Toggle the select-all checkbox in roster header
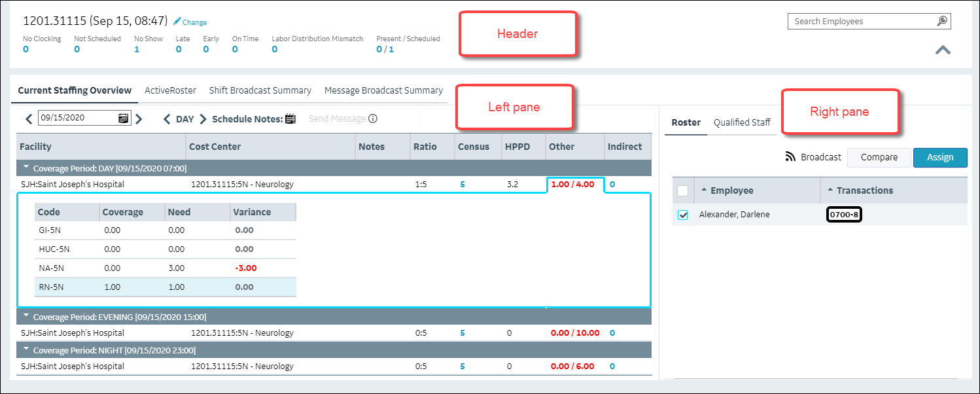This screenshot has height=394, width=980. tap(683, 191)
